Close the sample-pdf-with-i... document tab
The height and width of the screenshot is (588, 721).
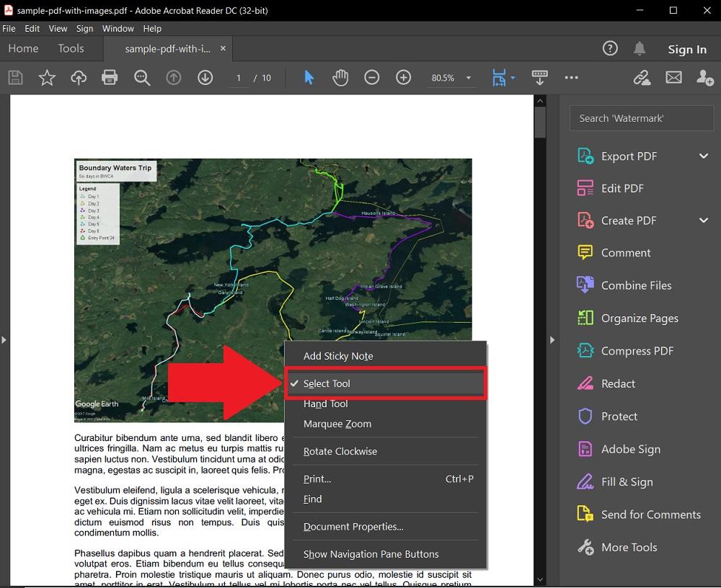tap(223, 48)
